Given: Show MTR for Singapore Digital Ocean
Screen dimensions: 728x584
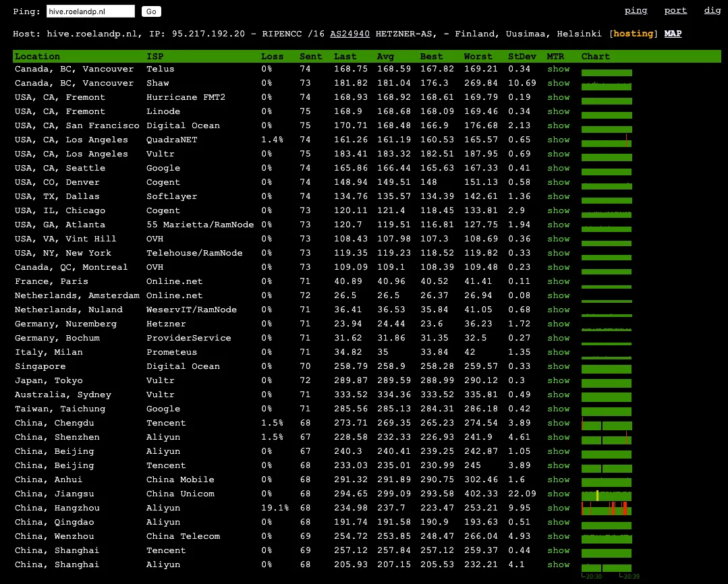Looking at the screenshot, I should pos(558,366).
